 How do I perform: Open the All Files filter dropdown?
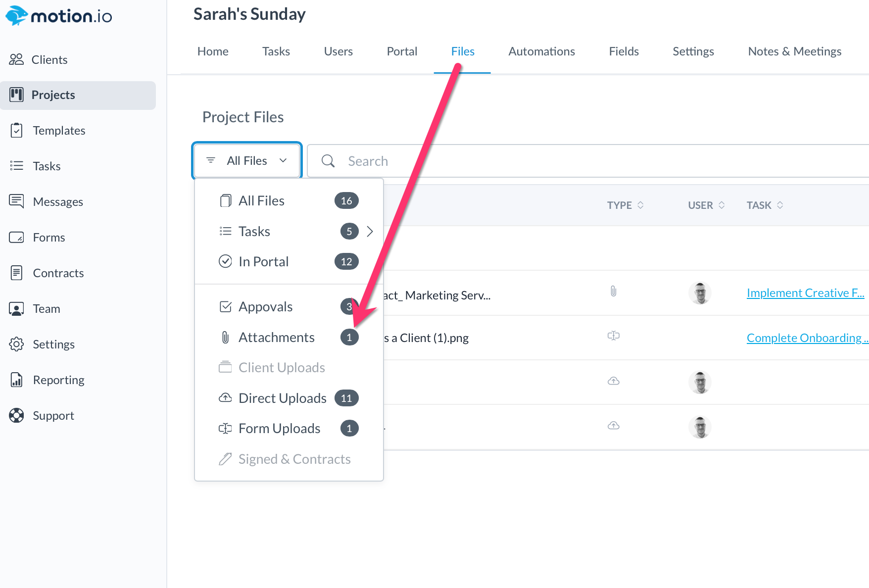[247, 161]
